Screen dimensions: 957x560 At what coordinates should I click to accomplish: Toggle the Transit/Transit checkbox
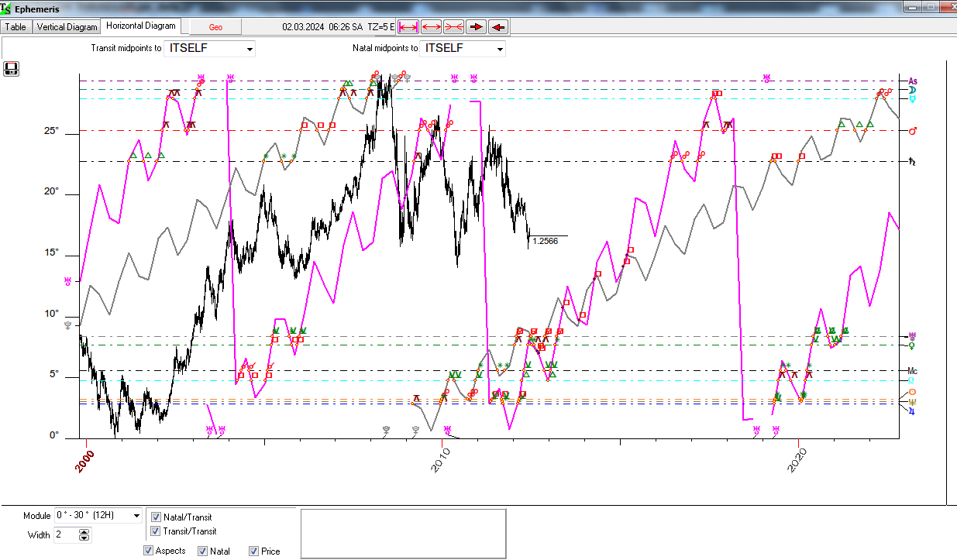(x=157, y=531)
